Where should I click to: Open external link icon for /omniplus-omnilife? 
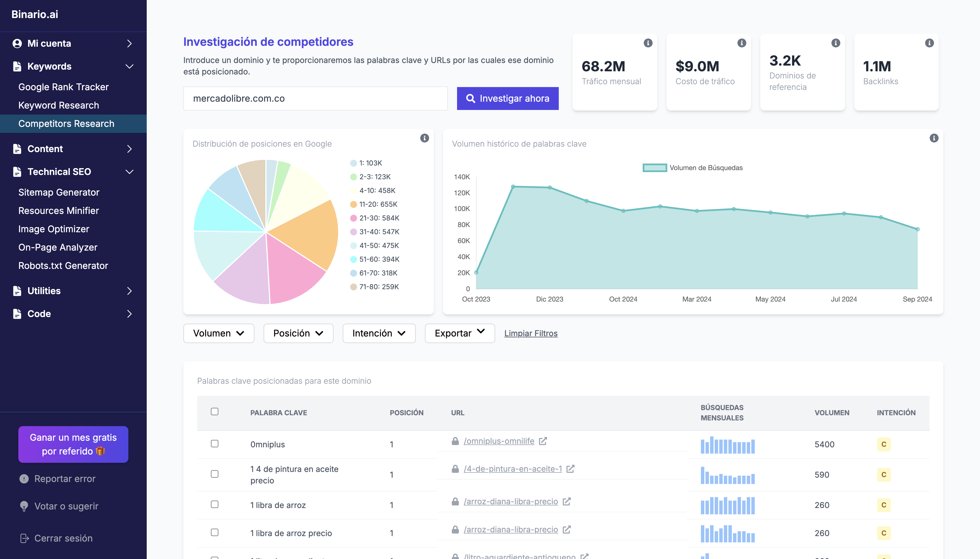coord(542,441)
